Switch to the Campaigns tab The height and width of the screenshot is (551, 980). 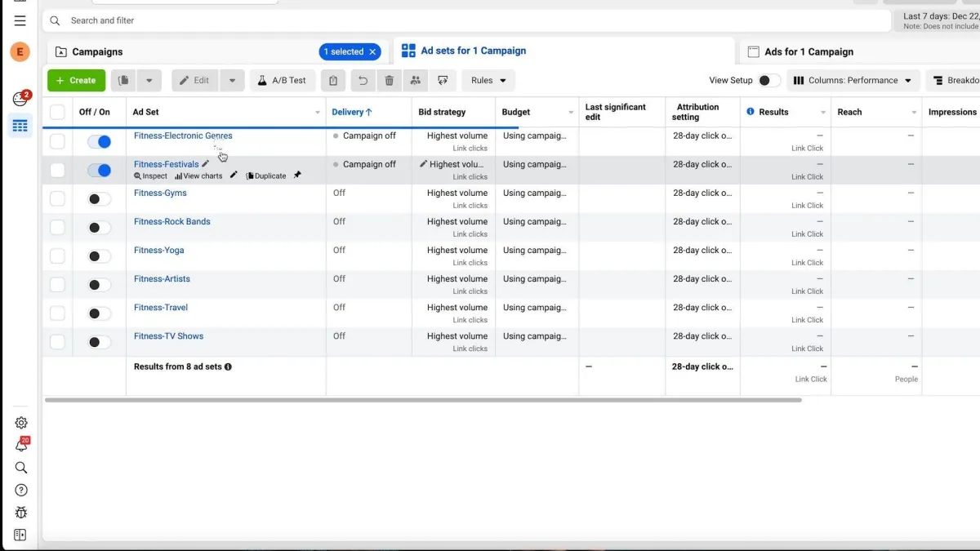pos(97,52)
